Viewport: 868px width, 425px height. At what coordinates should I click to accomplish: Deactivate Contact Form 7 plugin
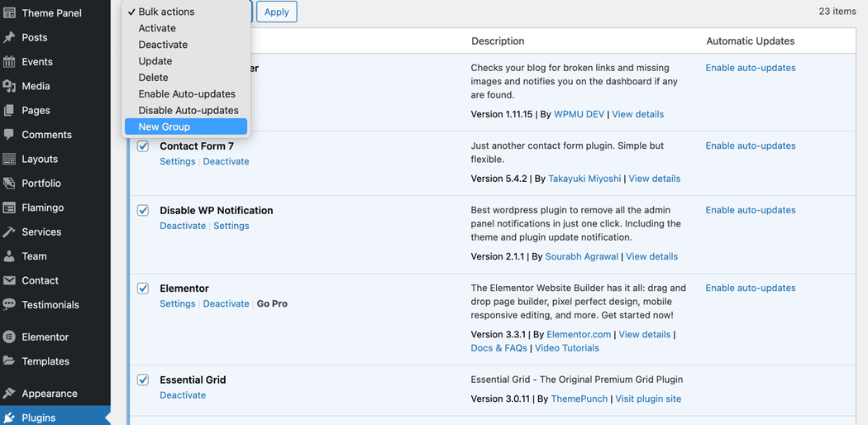click(226, 161)
